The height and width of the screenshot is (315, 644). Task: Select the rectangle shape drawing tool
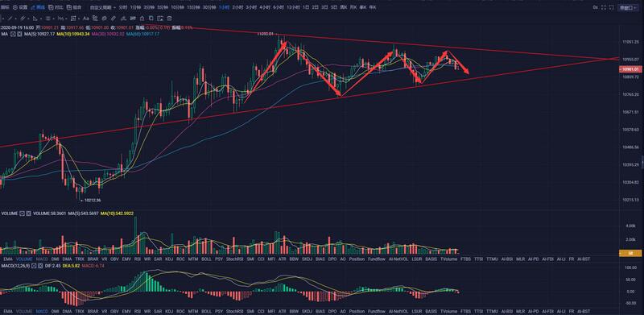[x=73, y=18]
